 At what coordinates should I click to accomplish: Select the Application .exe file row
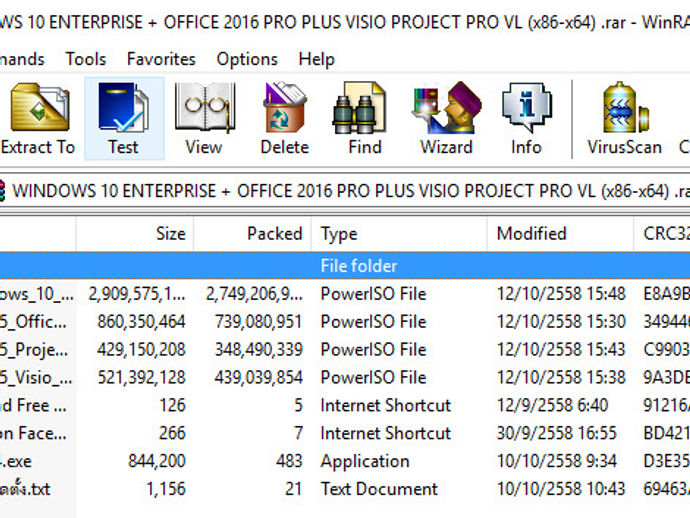click(364, 461)
